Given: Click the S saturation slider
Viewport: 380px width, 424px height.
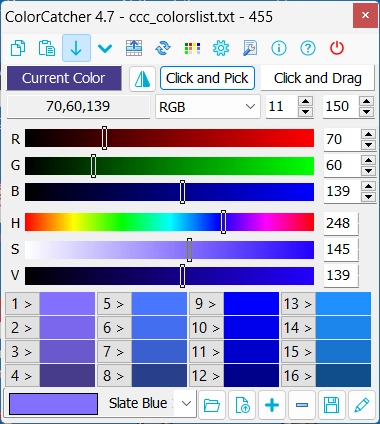Looking at the screenshot, I should (169, 250).
